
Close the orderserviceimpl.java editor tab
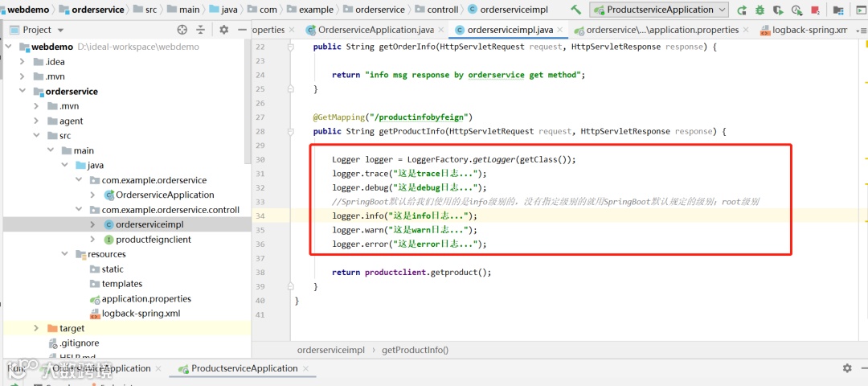560,30
